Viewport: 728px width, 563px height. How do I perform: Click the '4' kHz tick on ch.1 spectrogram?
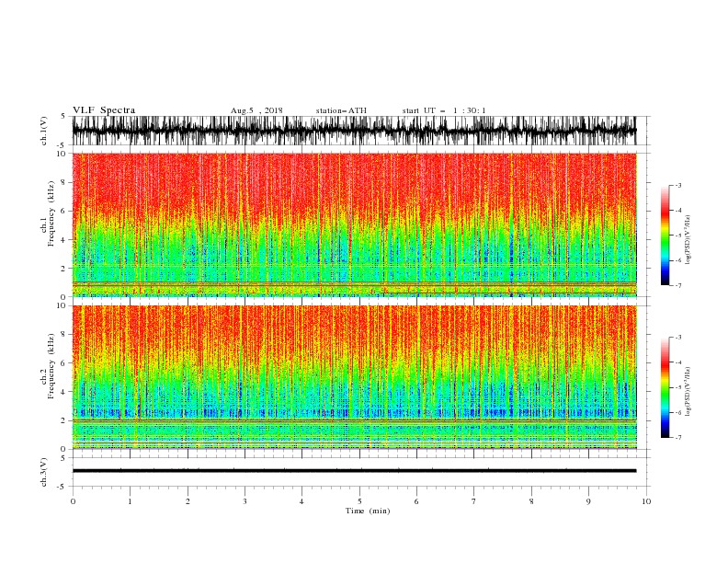tap(64, 240)
